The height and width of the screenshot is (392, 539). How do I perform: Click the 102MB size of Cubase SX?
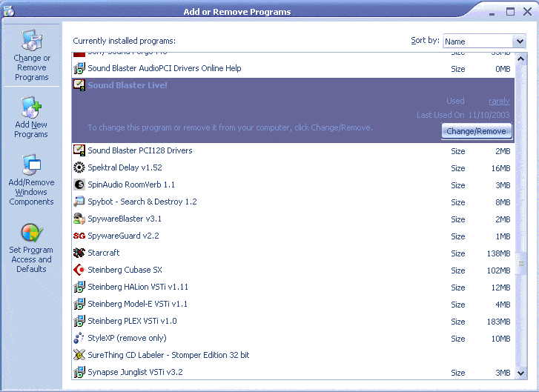coord(498,270)
